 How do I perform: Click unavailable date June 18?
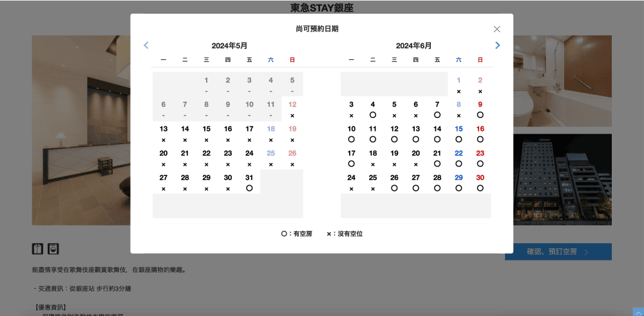pos(373,158)
